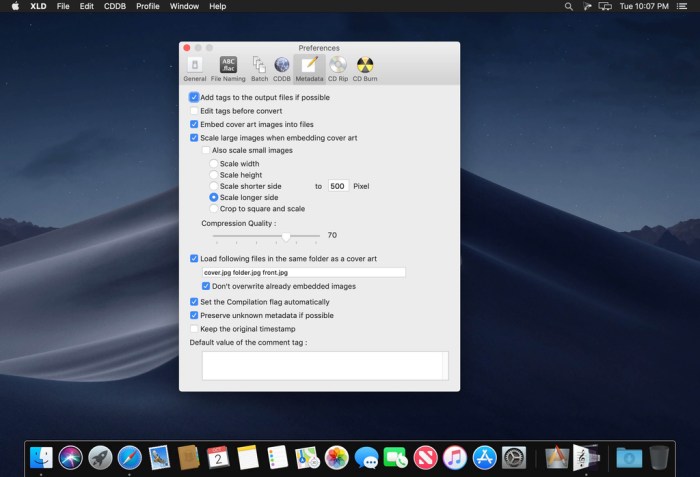The height and width of the screenshot is (477, 700).
Task: Click the default comment tag text area
Action: tap(324, 365)
